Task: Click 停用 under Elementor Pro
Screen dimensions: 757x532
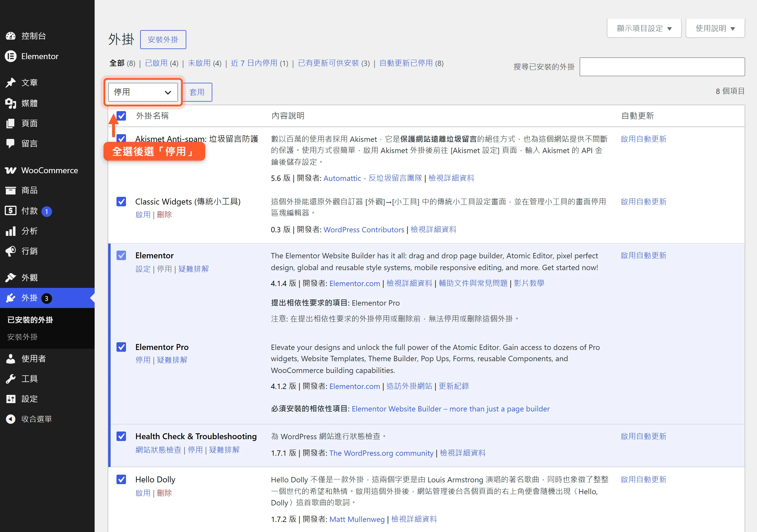Action: point(143,360)
